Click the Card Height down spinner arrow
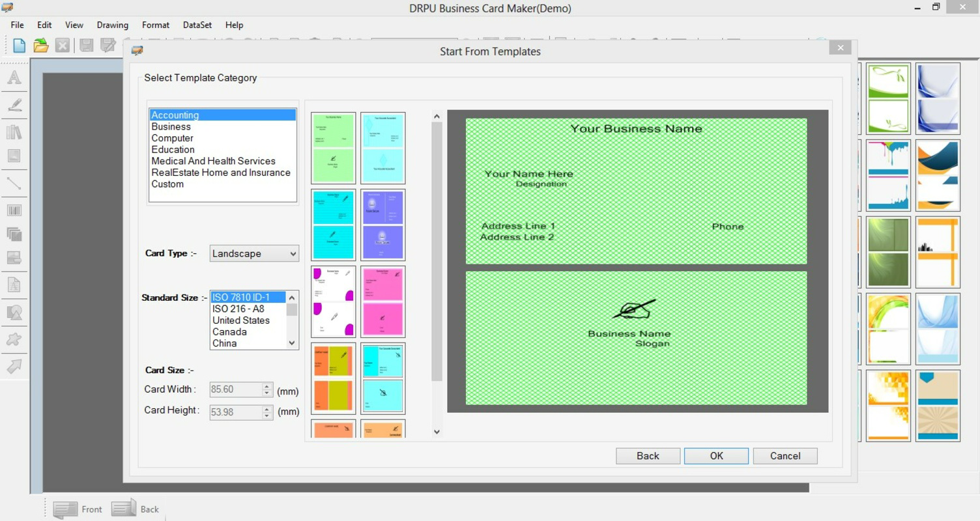The width and height of the screenshot is (980, 521). pyautogui.click(x=267, y=415)
